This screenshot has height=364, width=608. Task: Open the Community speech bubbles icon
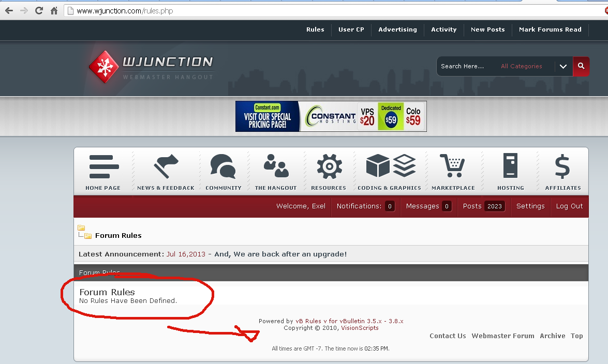click(223, 166)
